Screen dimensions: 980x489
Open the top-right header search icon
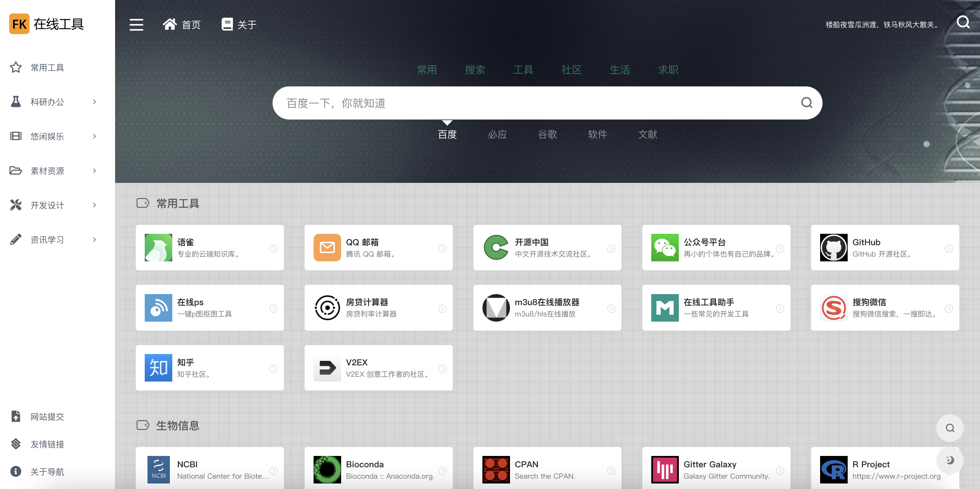point(963,22)
